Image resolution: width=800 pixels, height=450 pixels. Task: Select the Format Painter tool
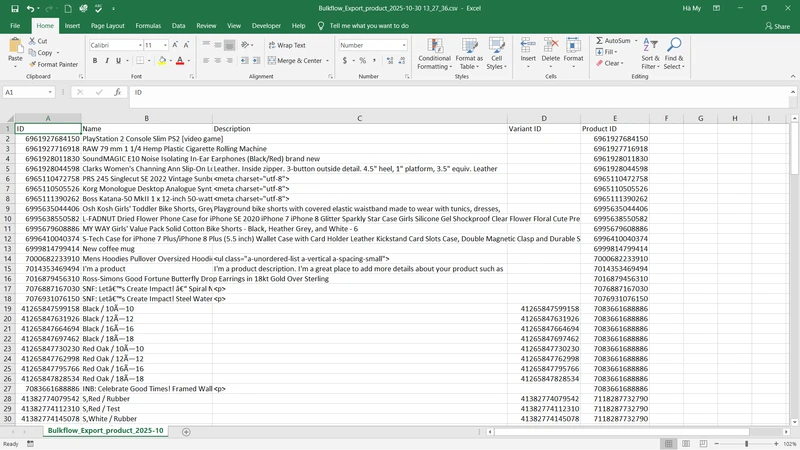54,64
